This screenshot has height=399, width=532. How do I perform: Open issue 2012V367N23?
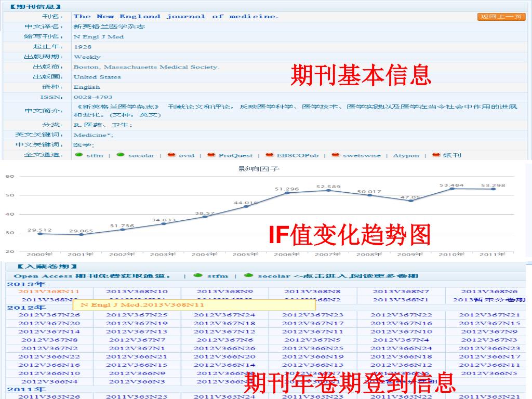point(313,315)
